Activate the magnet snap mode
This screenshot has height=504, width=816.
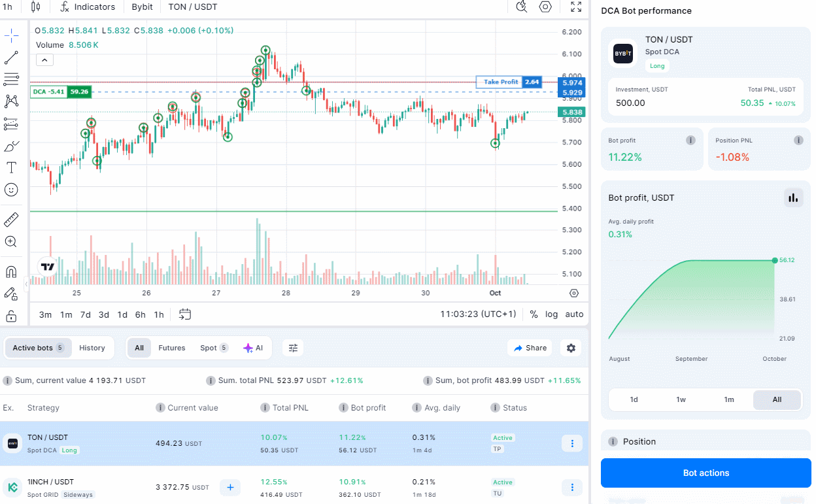pos(11,271)
